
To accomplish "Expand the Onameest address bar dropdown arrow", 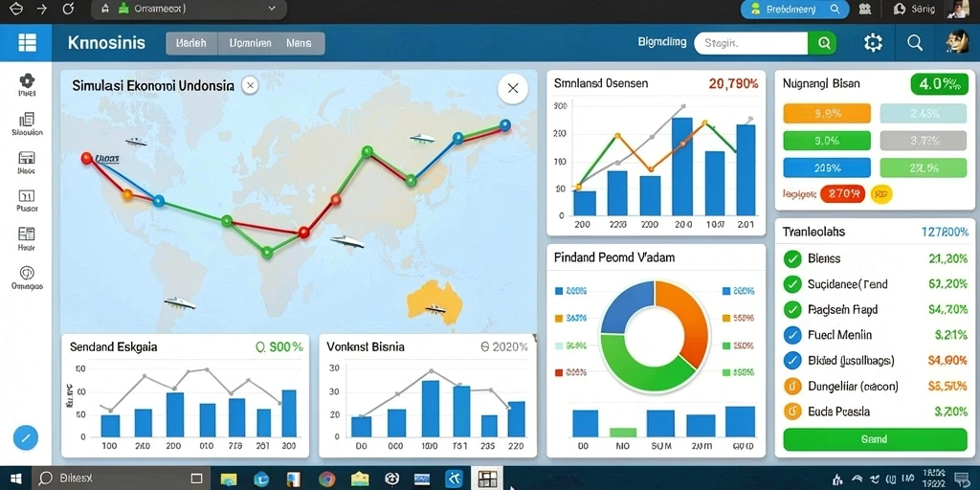I will [x=271, y=9].
